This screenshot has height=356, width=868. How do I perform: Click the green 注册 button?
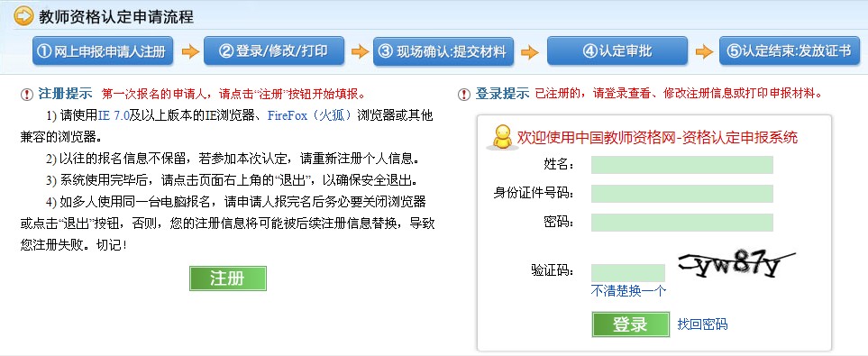point(227,278)
